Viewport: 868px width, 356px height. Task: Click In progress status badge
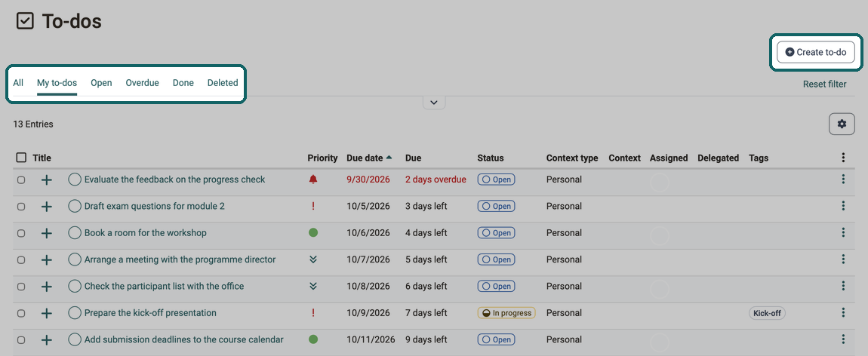[x=506, y=313]
